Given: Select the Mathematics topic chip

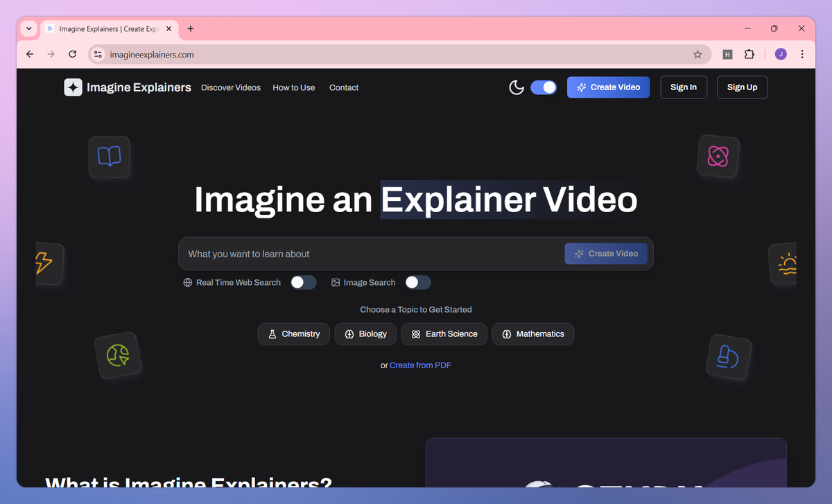Looking at the screenshot, I should [533, 334].
